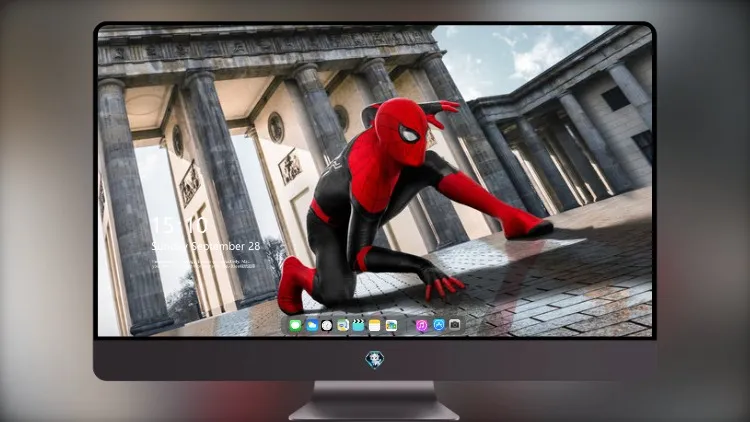750x422 pixels.
Task: Click the dock separator between Photos and iTunes
Action: pos(407,326)
